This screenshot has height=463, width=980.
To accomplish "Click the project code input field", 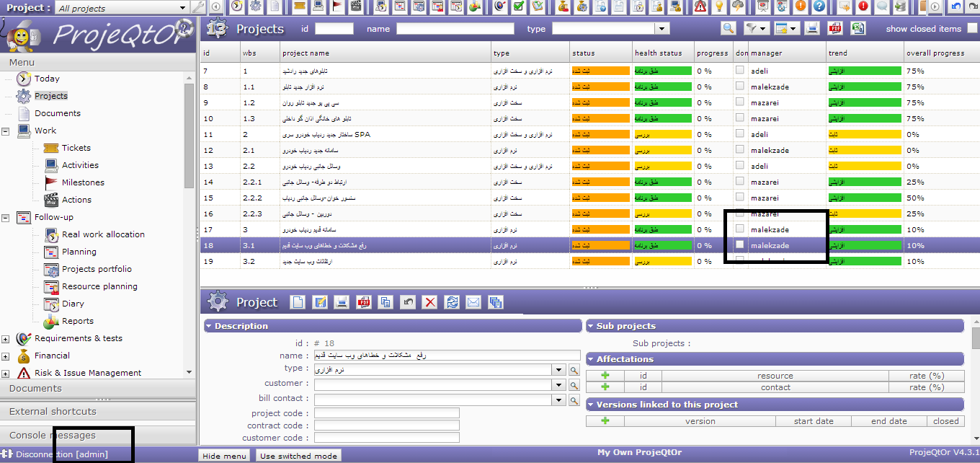I will point(386,413).
